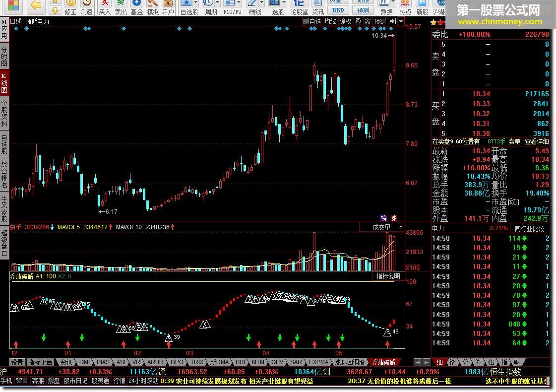Open the 资讯 news toolbar icon
Image resolution: width=556 pixels, height=392 pixels.
pyautogui.click(x=318, y=7)
